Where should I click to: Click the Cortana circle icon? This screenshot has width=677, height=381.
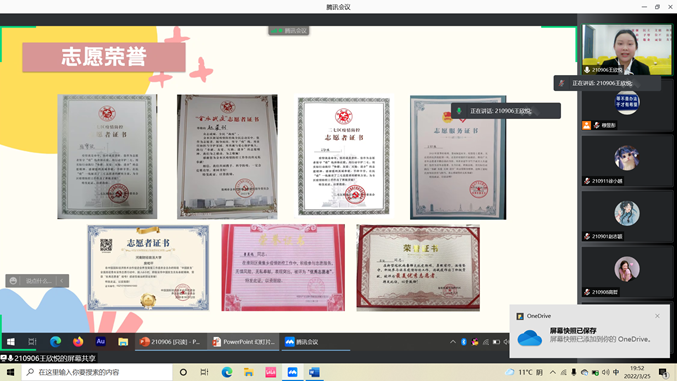pos(183,372)
